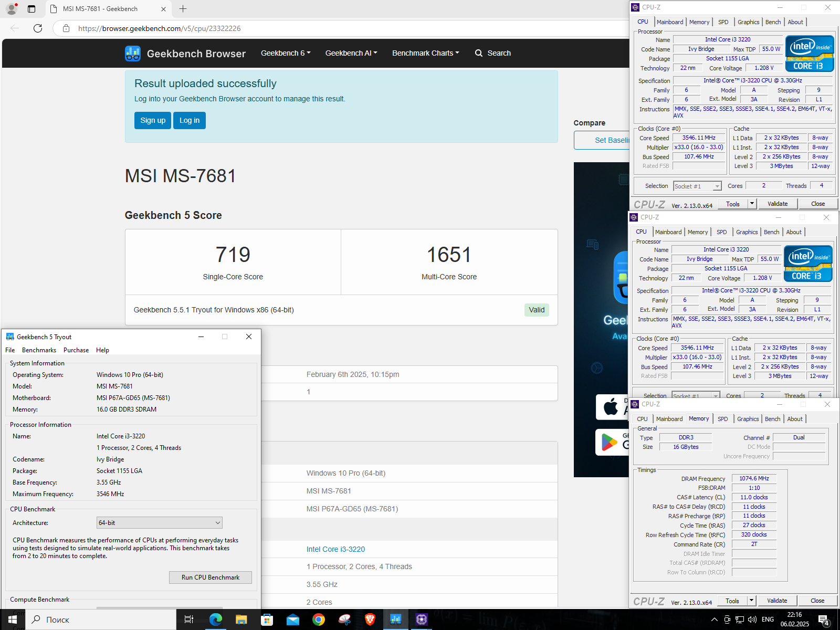840x630 pixels.
Task: Open the Help menu in Geekbench 5
Action: click(102, 350)
